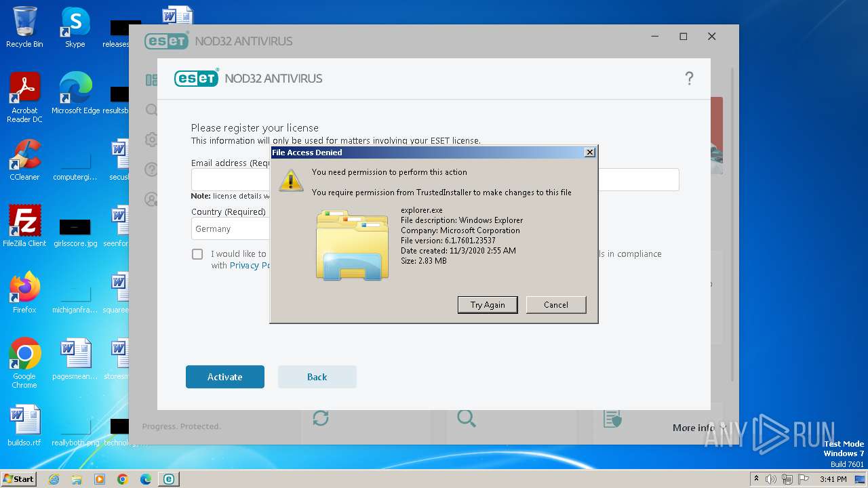Click the Start button on the taskbar

click(x=19, y=479)
